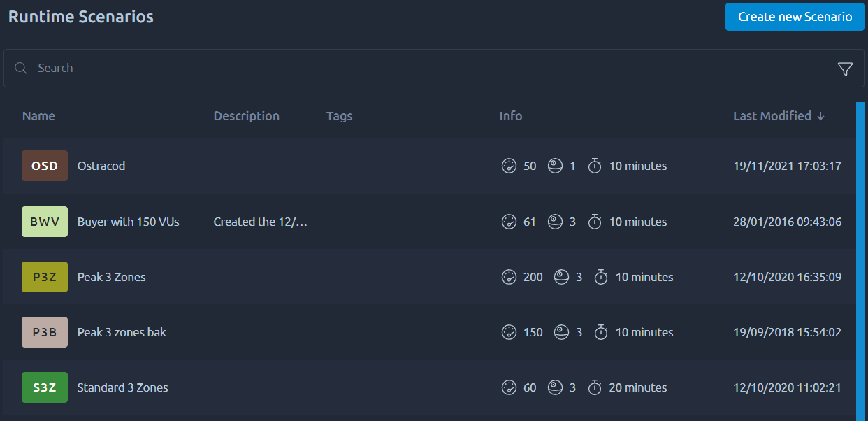Click the stopwatch icon in Standard 3 Zones row
This screenshot has width=868, height=421.
[x=595, y=387]
